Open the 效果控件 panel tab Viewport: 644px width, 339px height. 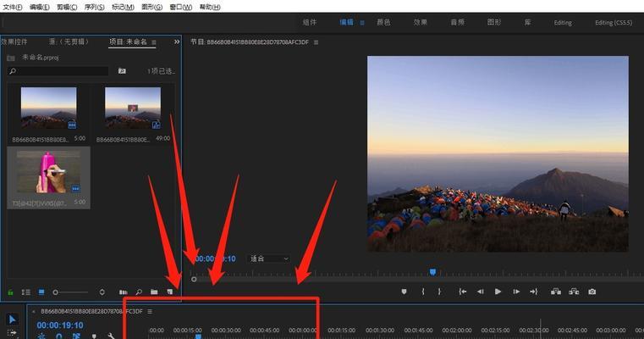click(x=14, y=42)
